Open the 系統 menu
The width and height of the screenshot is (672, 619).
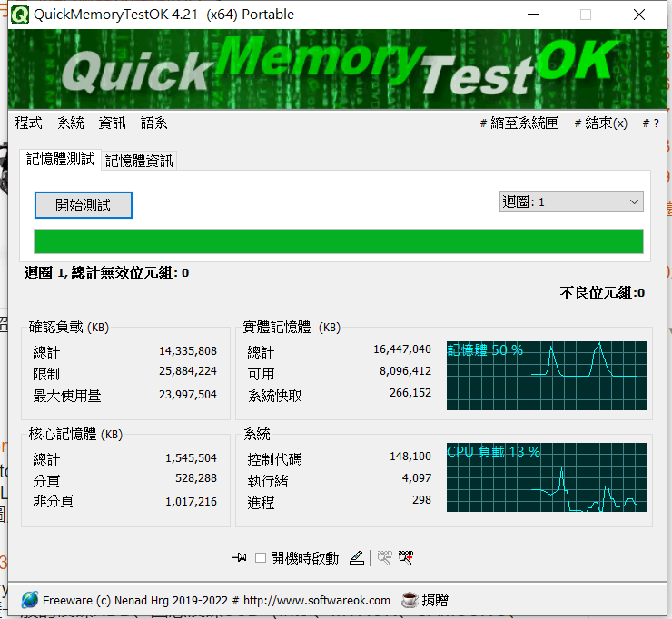coord(71,123)
